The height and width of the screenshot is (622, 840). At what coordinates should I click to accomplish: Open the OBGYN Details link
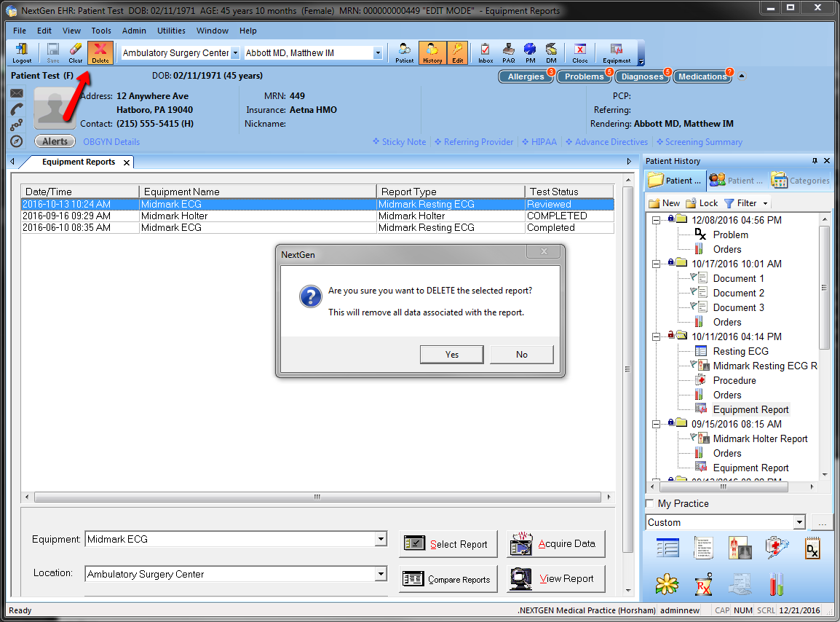tap(111, 142)
